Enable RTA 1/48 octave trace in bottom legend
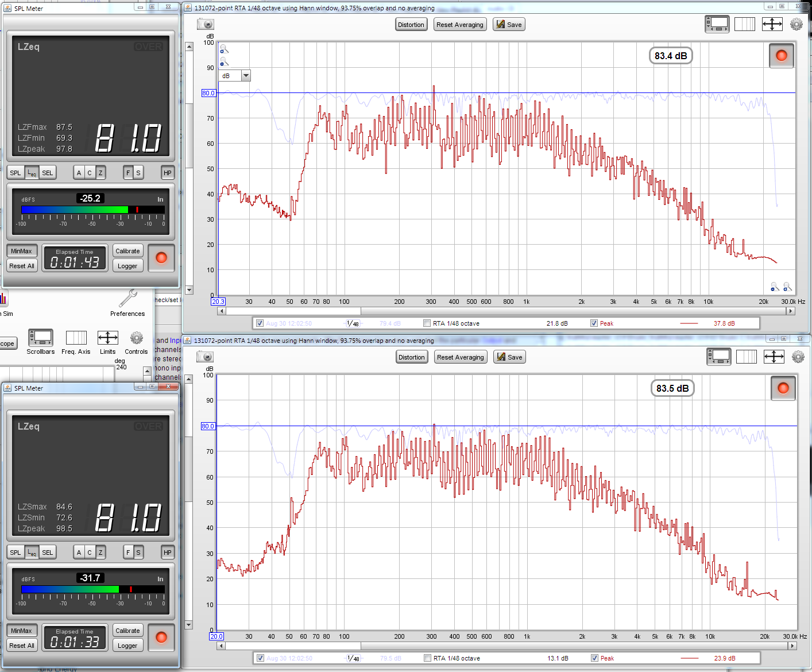 point(427,658)
